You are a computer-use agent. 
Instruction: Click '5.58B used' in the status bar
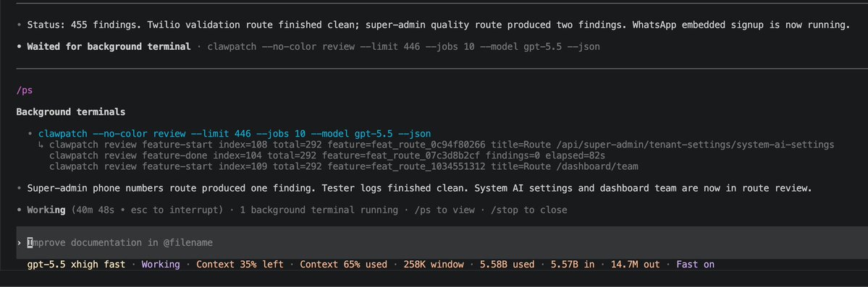click(507, 265)
